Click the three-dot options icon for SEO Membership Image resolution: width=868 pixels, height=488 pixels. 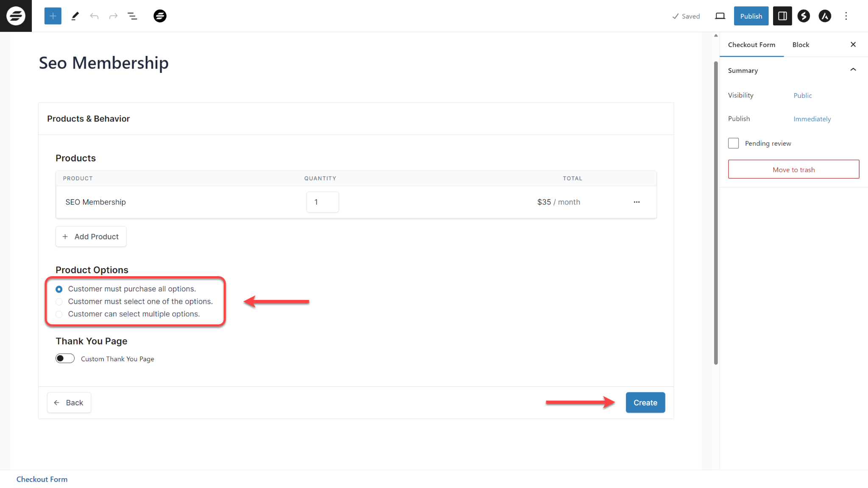637,202
